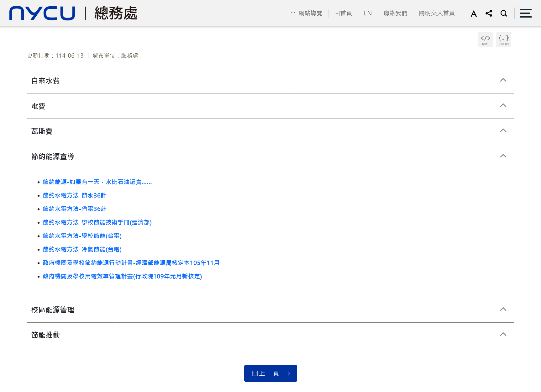The image size is (541, 392).
Task: Go to 聯絡我們 page
Action: point(395,13)
